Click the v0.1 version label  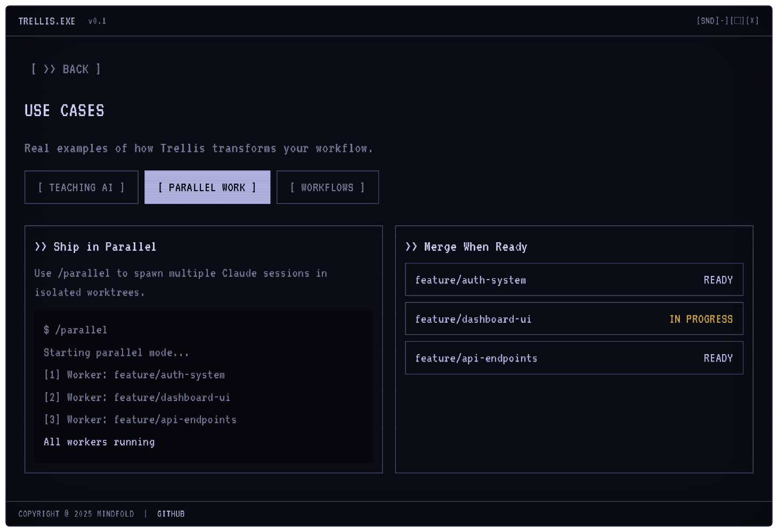pyautogui.click(x=96, y=21)
